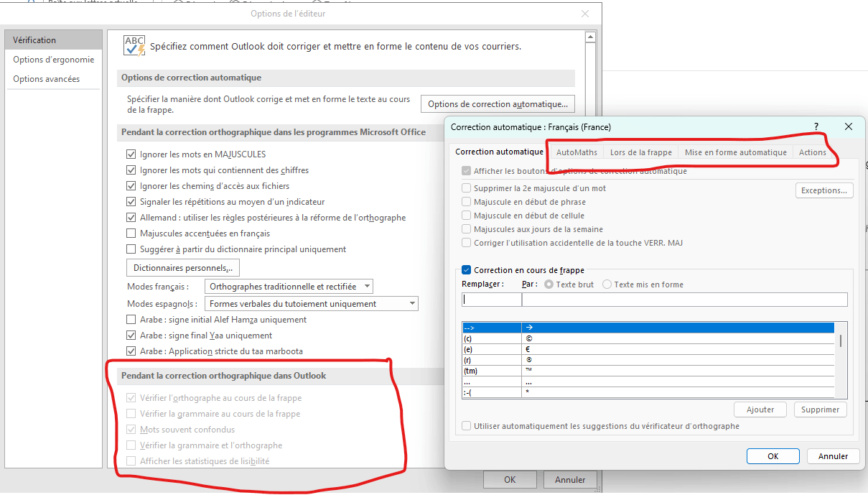
Task: Click Annuler in Options de l'éditeur
Action: coord(570,480)
